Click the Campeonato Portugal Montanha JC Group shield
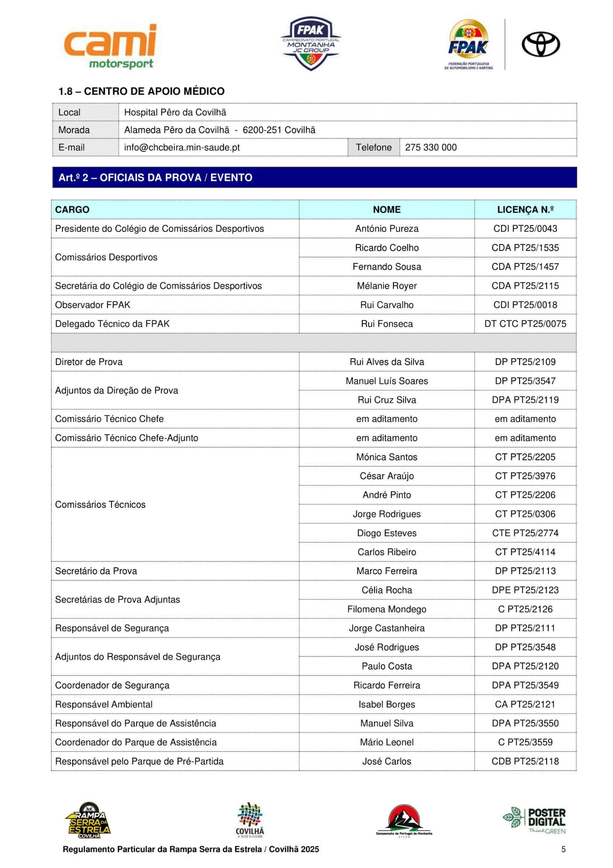Image resolution: width=613 pixels, height=868 pixels. [311, 44]
